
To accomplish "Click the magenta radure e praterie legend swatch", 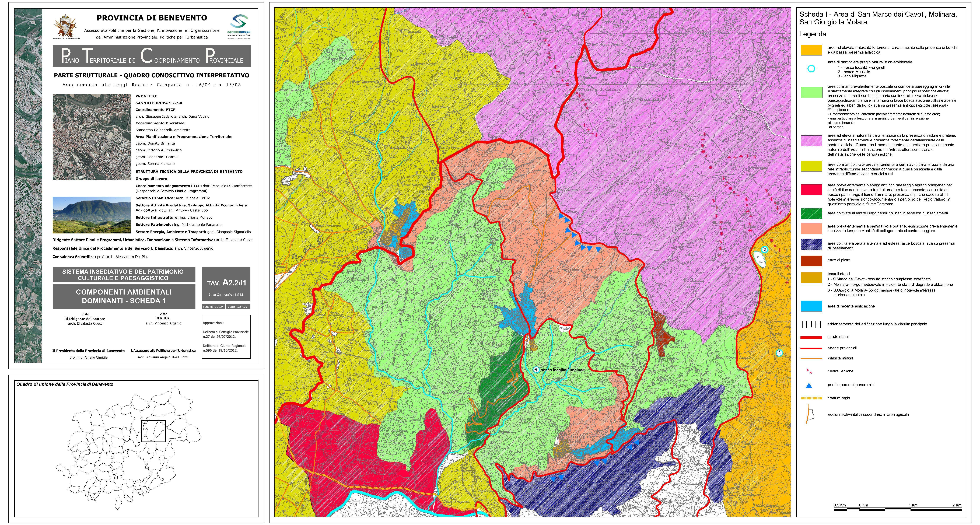I will tap(811, 141).
